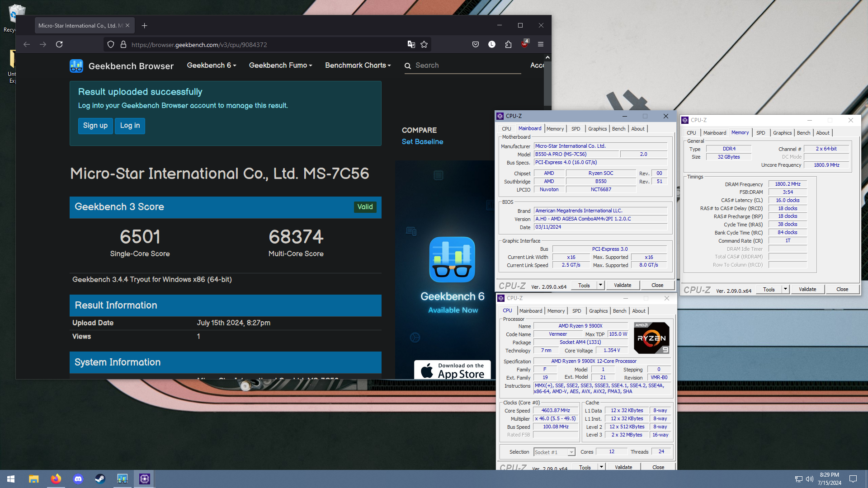Click Tools button in Mainboard CPU-Z window
Viewport: 868px width, 488px height.
coord(584,285)
